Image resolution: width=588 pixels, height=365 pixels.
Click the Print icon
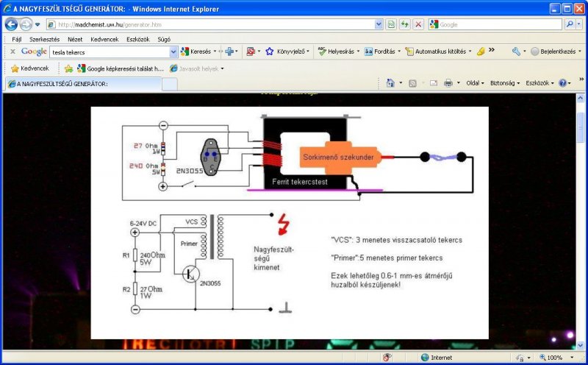point(448,83)
